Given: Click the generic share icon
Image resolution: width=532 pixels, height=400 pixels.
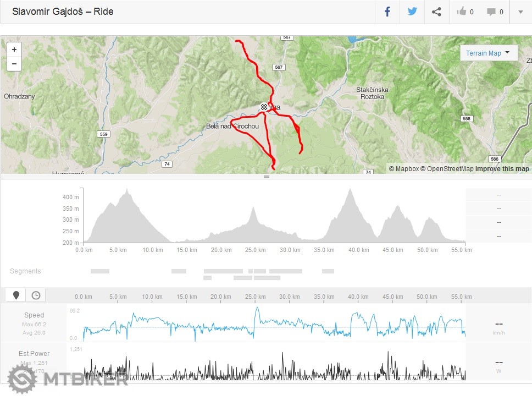Looking at the screenshot, I should click(436, 12).
